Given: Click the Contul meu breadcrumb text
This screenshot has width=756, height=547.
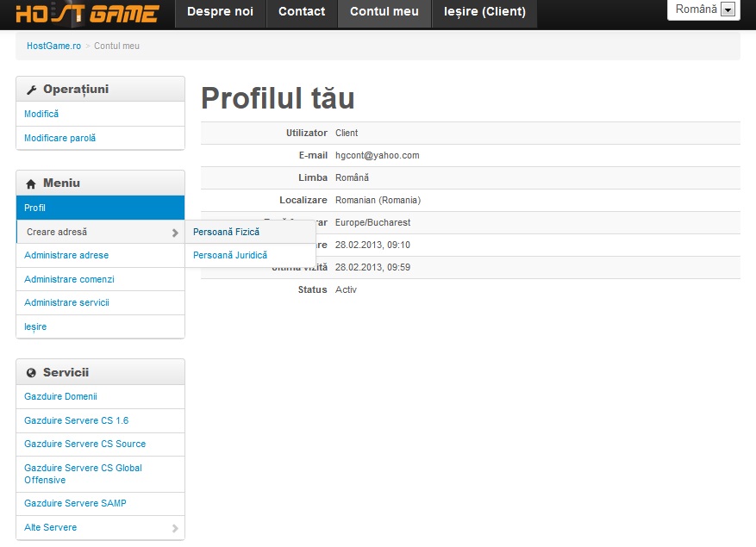Looking at the screenshot, I should (x=116, y=46).
